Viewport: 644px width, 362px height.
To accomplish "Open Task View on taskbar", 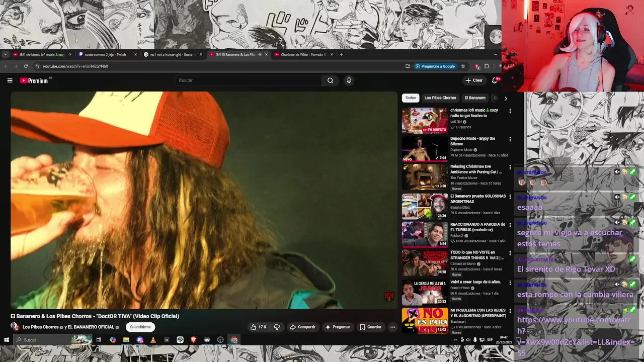I will tap(99, 340).
